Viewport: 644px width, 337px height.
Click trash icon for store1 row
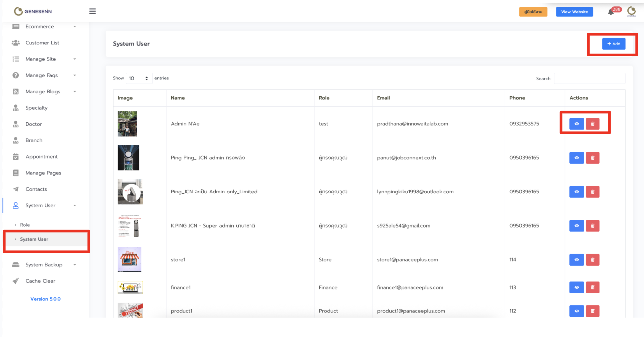pyautogui.click(x=593, y=260)
